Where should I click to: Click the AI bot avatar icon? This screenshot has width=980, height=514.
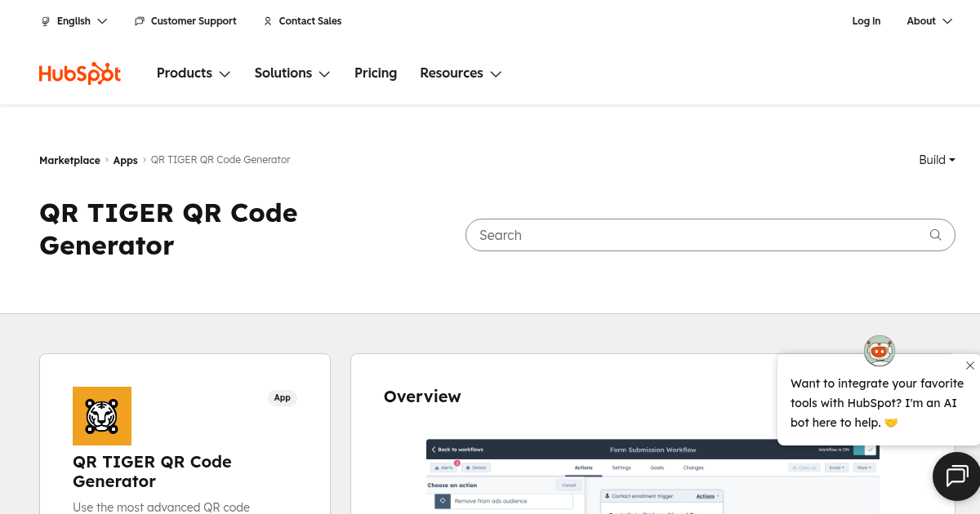tap(880, 351)
